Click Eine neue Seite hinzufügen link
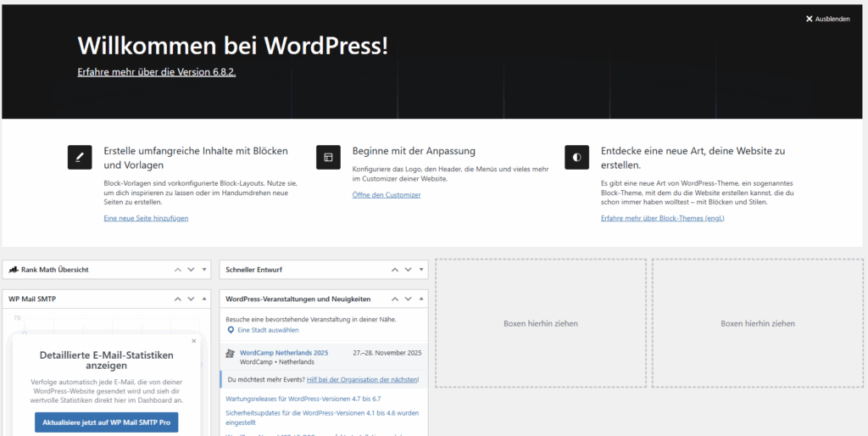Screen dimensions: 868x436 [146, 218]
